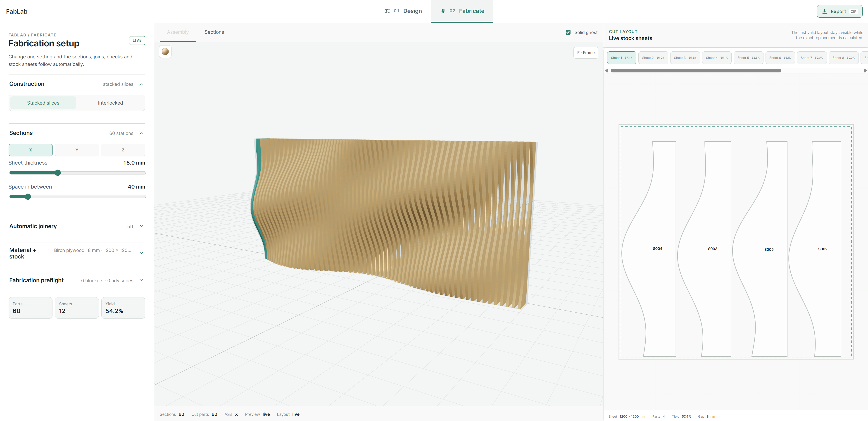Click the F · Frame button

(586, 53)
